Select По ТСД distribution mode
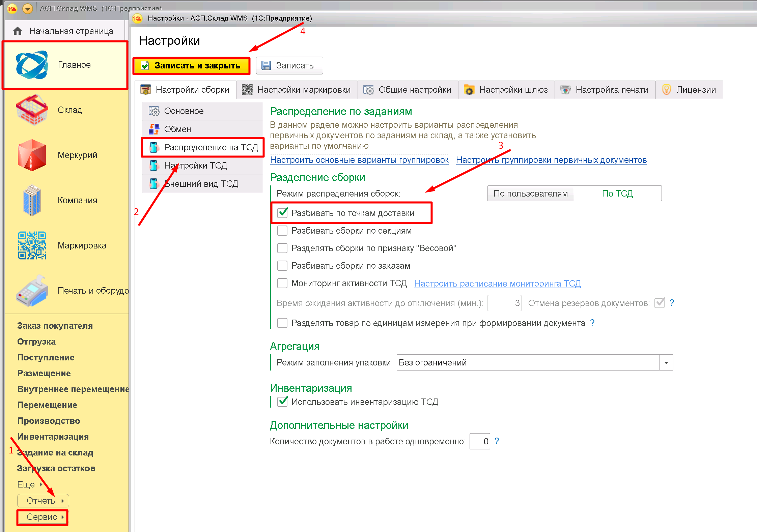 [618, 194]
